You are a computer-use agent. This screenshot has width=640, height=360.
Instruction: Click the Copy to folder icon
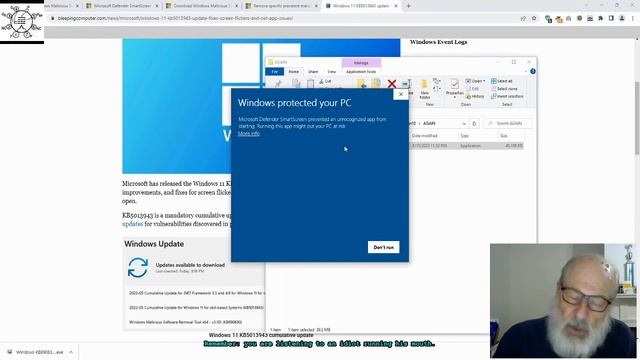[376, 84]
